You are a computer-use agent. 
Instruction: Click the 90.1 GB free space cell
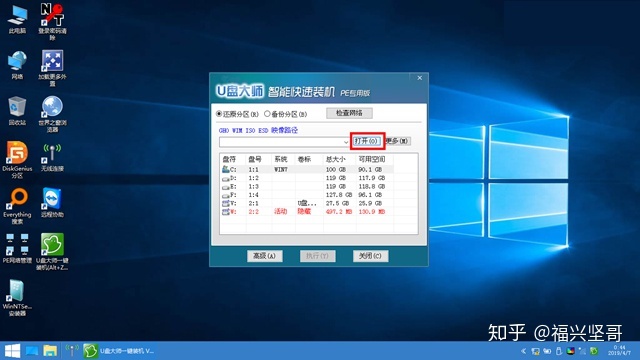click(x=370, y=169)
